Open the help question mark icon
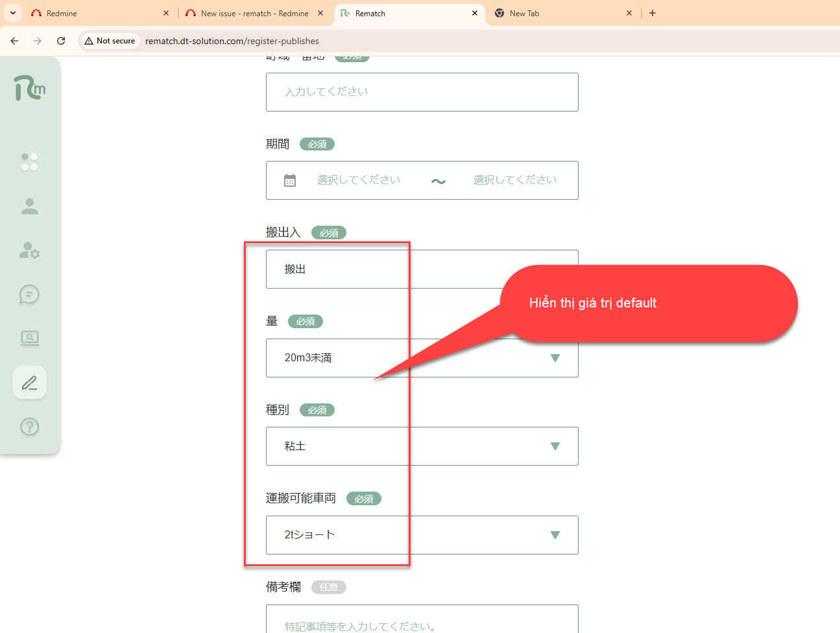 coord(29,427)
